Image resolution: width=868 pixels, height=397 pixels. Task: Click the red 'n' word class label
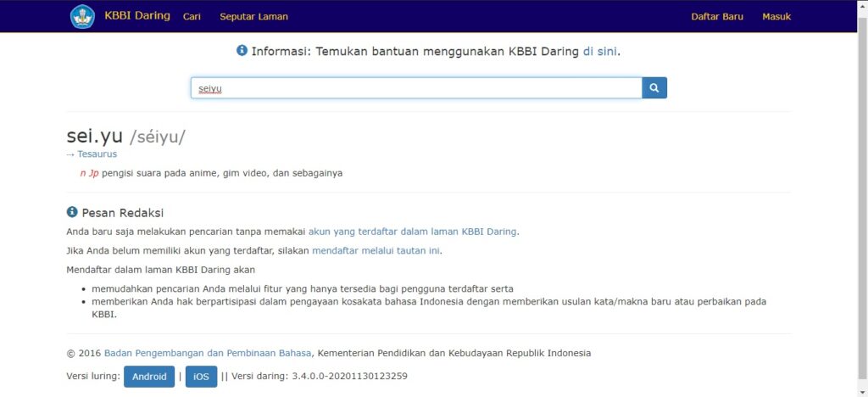83,173
